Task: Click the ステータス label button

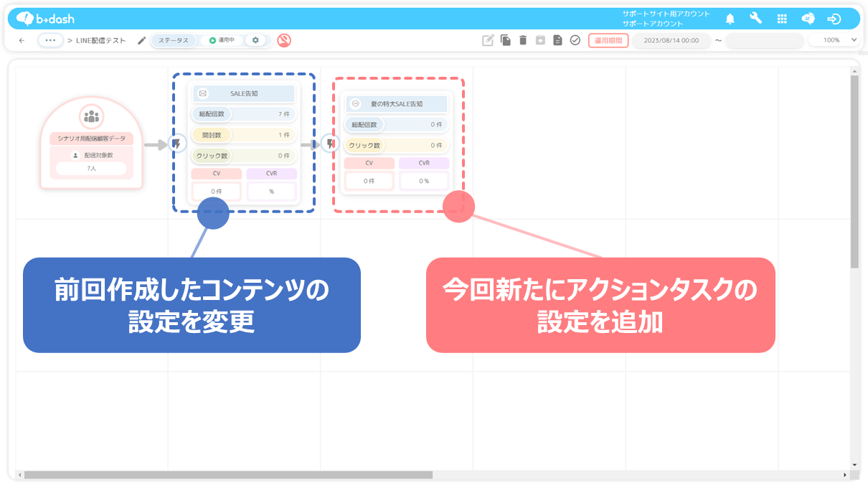Action: 173,40
